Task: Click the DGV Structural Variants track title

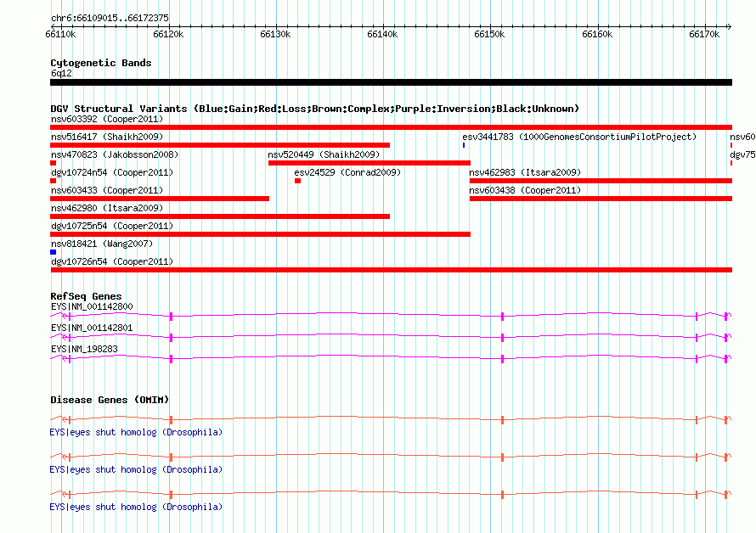Action: [315, 109]
